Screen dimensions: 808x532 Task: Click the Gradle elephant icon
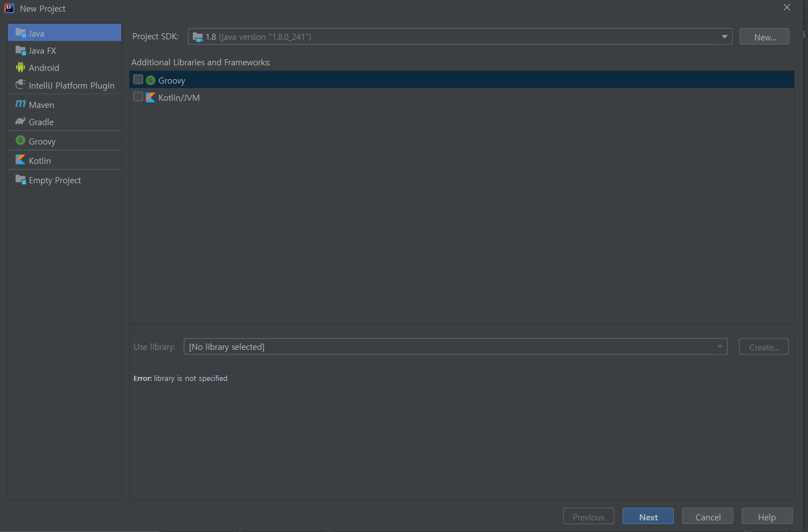click(20, 121)
